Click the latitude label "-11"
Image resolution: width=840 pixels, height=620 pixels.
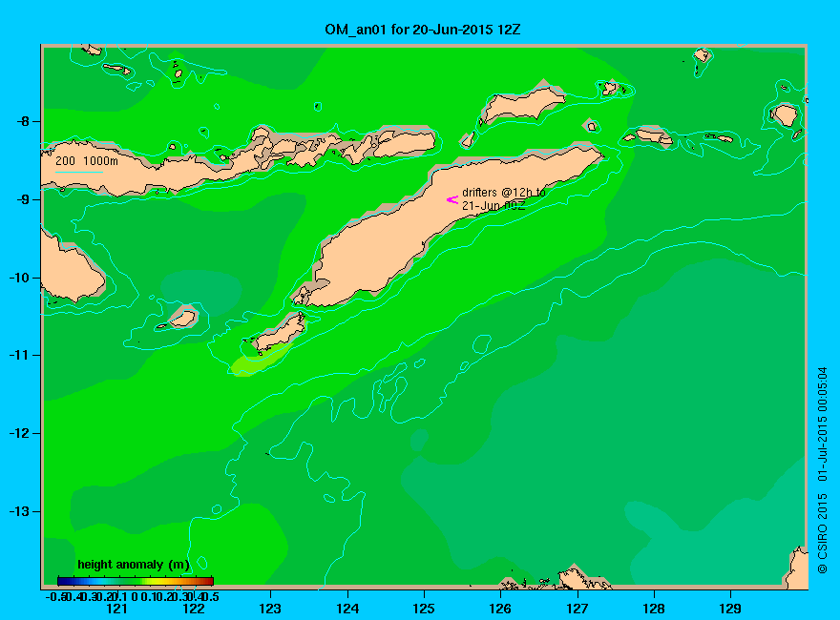pos(20,356)
